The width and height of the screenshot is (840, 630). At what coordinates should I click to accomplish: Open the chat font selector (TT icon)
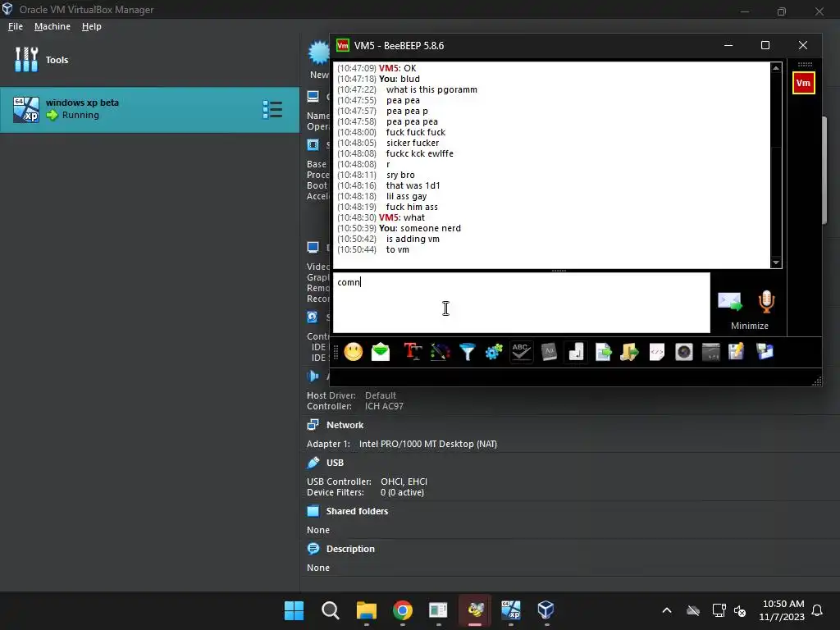coord(413,352)
